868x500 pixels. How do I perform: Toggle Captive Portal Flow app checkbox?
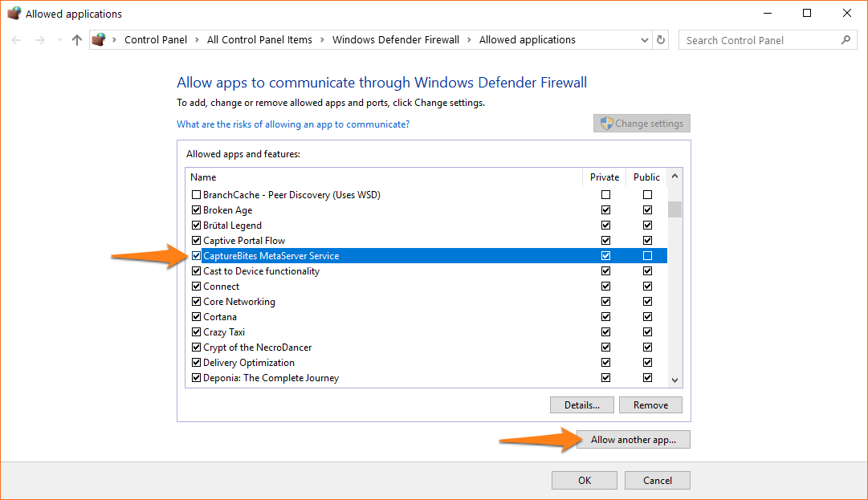pyautogui.click(x=196, y=241)
